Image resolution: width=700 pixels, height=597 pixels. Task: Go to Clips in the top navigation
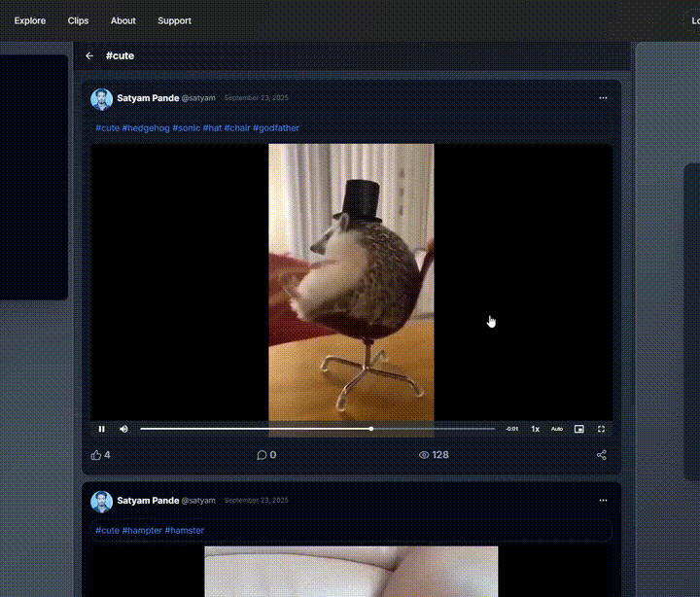pyautogui.click(x=78, y=20)
